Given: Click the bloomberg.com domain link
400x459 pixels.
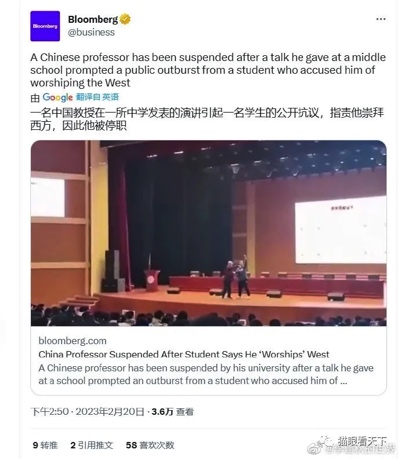Looking at the screenshot, I should coord(72,341).
